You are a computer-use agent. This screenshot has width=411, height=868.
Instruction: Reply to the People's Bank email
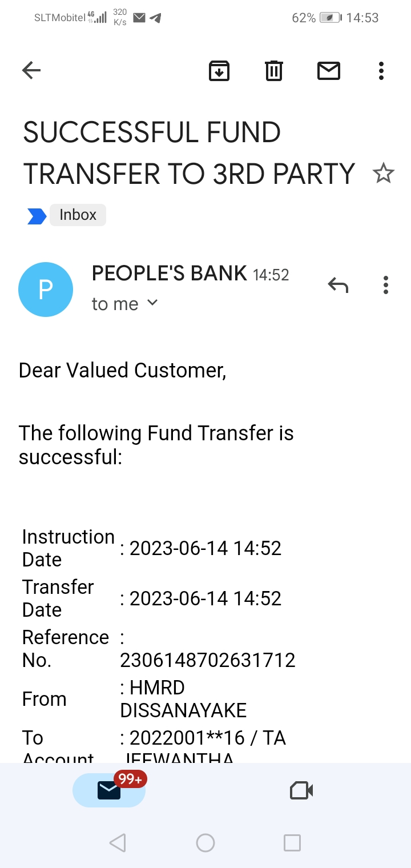point(338,284)
